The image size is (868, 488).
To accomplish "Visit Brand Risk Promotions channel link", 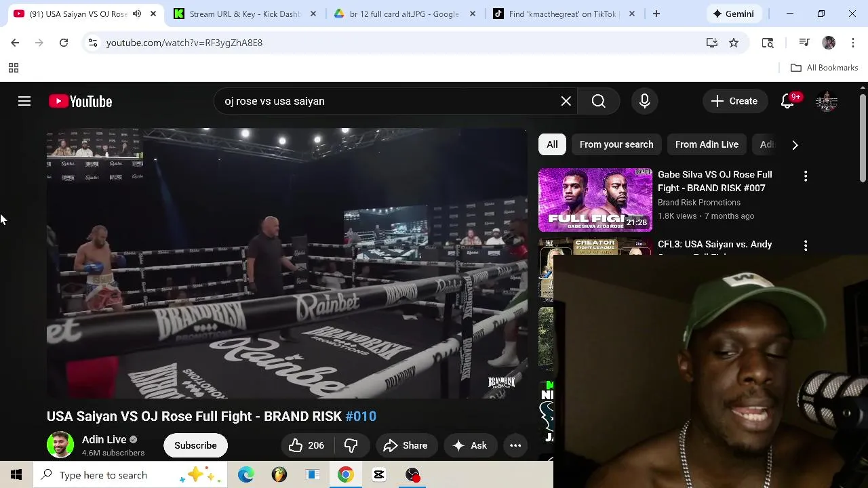I will click(x=699, y=203).
